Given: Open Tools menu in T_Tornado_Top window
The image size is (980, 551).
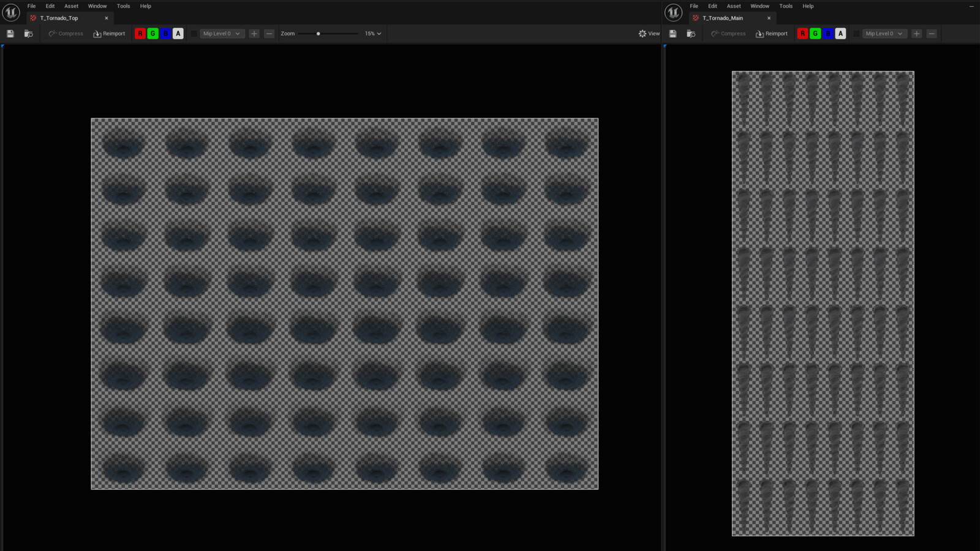Looking at the screenshot, I should (x=123, y=6).
